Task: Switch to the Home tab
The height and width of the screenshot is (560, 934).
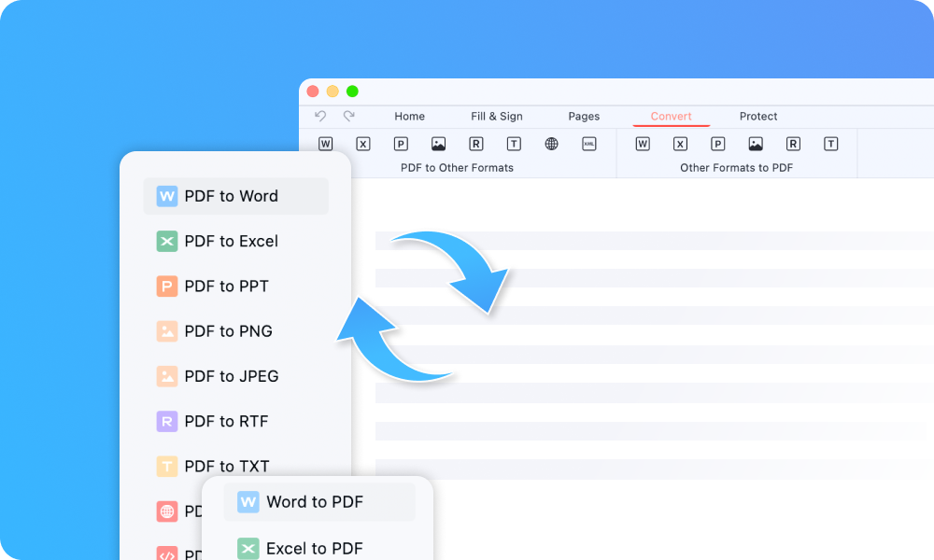Action: pos(409,117)
